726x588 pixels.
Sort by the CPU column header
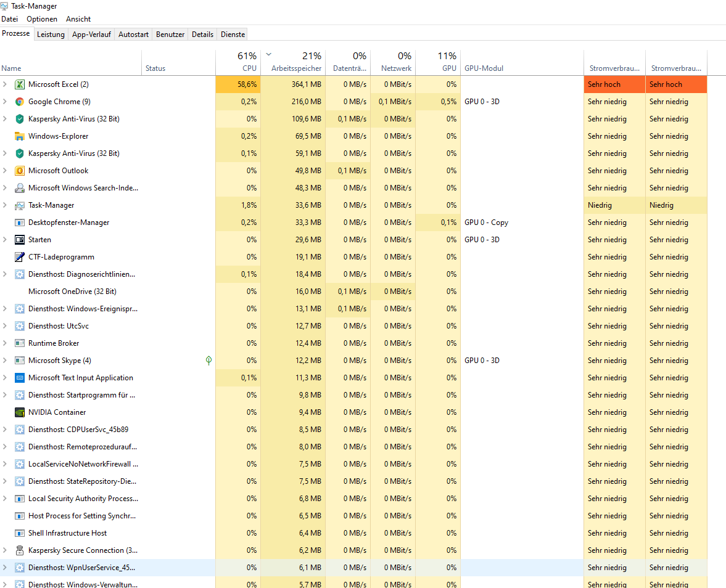238,62
